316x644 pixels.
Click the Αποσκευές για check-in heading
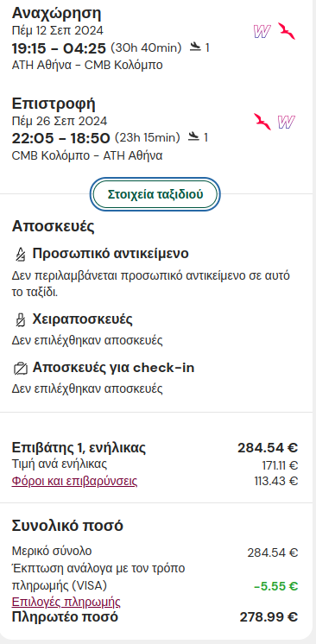pos(113,368)
